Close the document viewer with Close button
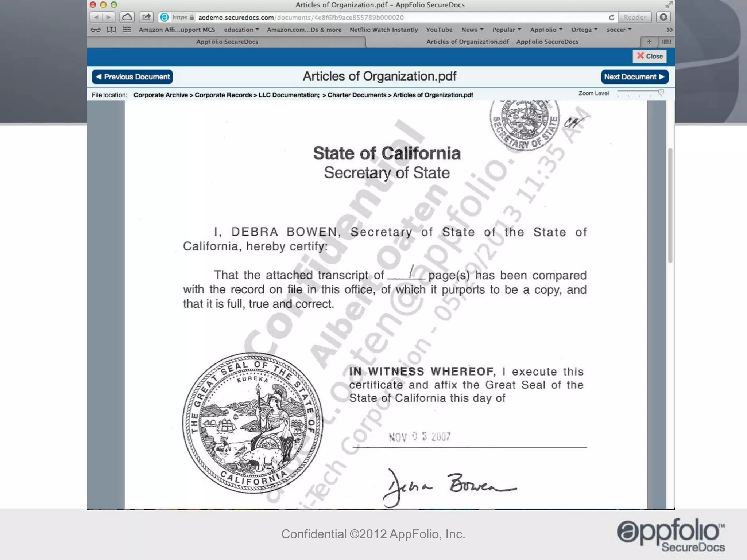This screenshot has height=560, width=747. tap(649, 56)
